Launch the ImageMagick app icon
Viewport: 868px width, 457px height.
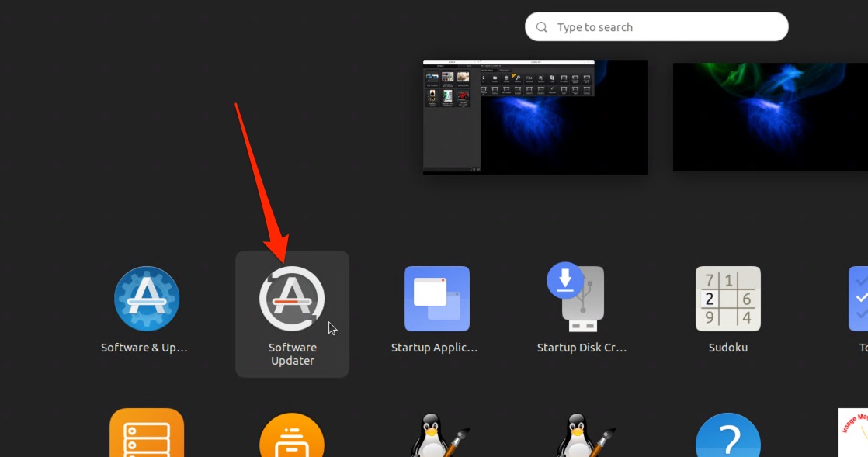point(854,433)
